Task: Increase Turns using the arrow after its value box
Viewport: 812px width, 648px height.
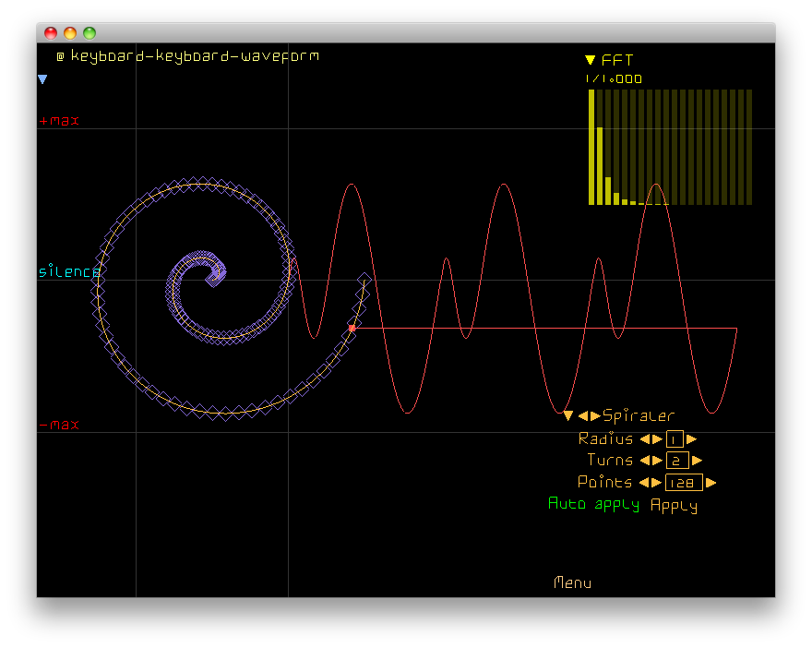Action: click(697, 461)
